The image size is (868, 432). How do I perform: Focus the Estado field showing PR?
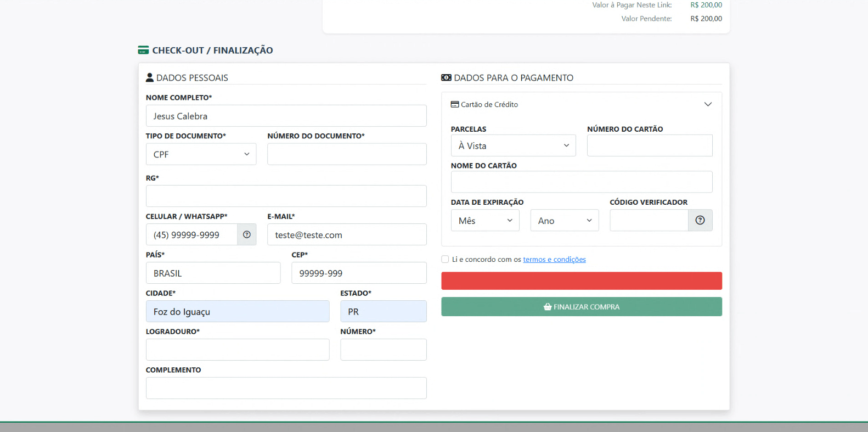pyautogui.click(x=384, y=311)
